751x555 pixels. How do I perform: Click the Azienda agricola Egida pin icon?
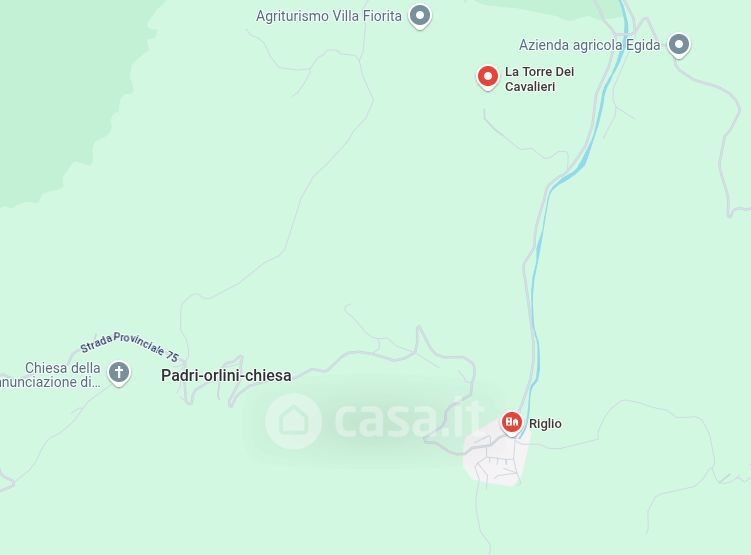(x=678, y=45)
